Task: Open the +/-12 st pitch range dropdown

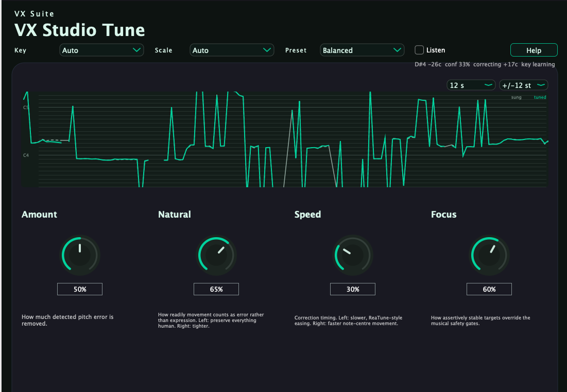Action: pos(524,85)
